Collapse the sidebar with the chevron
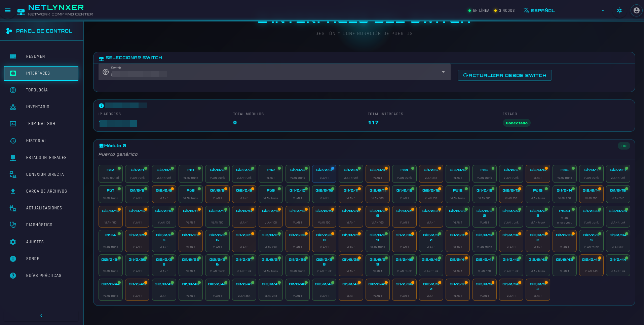Image resolution: width=644 pixels, height=325 pixels. (41, 316)
